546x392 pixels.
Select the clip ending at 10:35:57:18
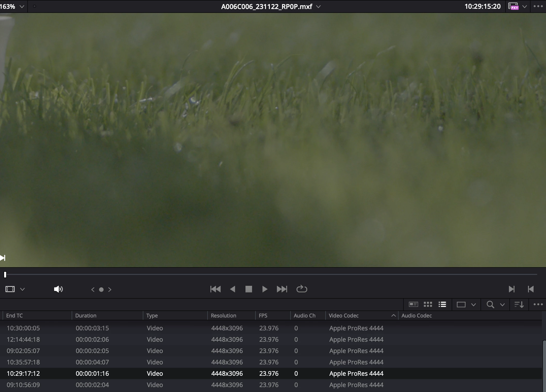[23, 362]
